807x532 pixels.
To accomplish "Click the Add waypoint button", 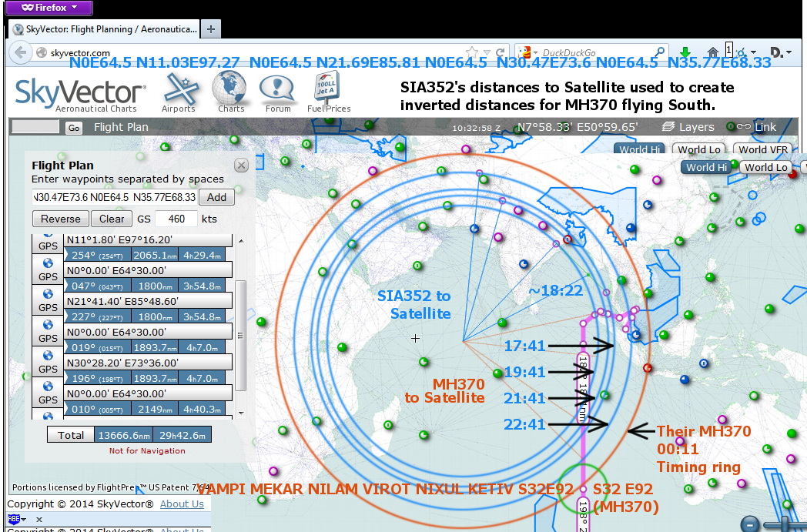I will 216,197.
